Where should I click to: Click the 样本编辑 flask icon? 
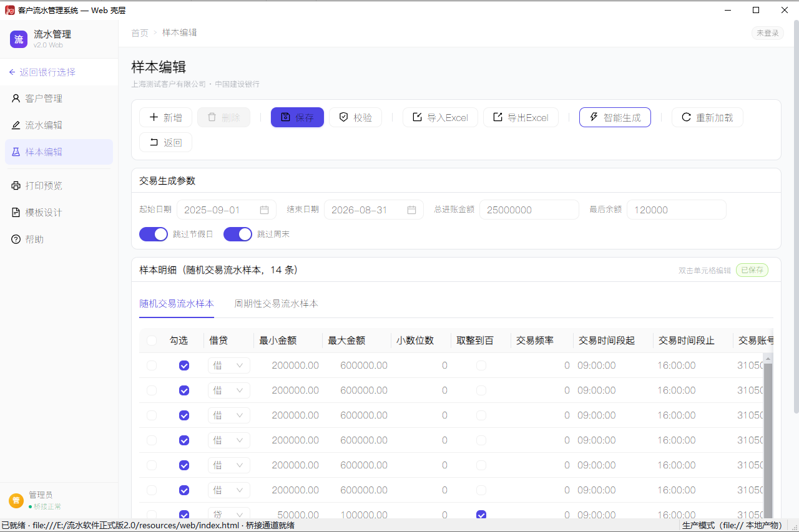(x=16, y=152)
